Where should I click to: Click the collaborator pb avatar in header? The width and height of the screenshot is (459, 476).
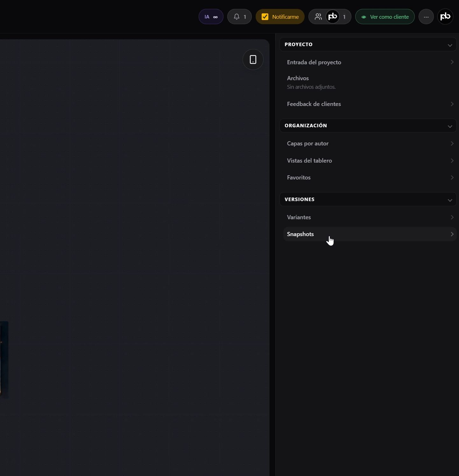pyautogui.click(x=333, y=17)
